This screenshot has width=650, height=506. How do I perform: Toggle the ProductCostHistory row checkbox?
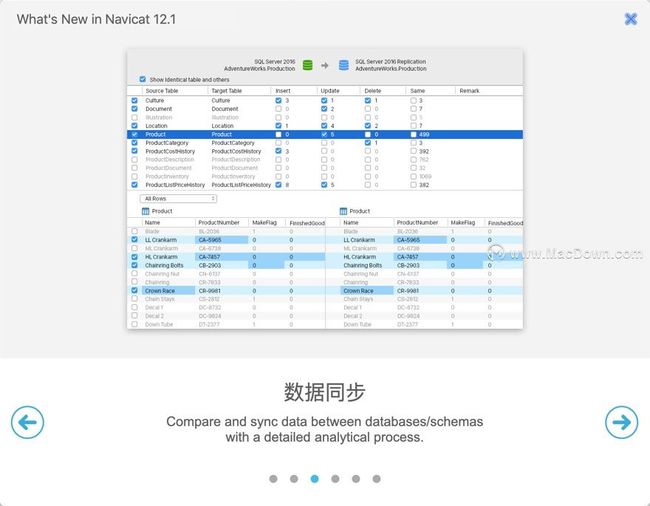pyautogui.click(x=134, y=151)
